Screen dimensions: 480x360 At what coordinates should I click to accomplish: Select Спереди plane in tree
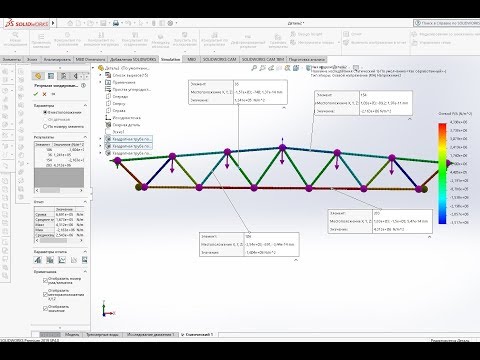(120, 96)
